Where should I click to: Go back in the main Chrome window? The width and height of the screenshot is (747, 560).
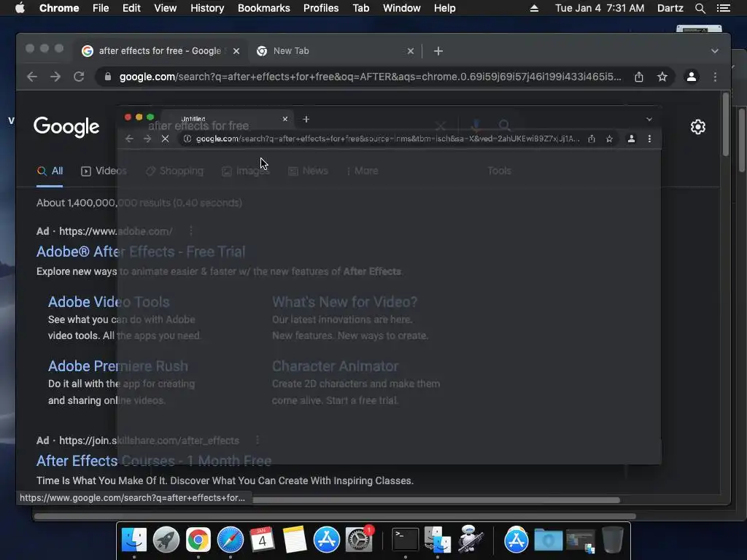[32, 77]
